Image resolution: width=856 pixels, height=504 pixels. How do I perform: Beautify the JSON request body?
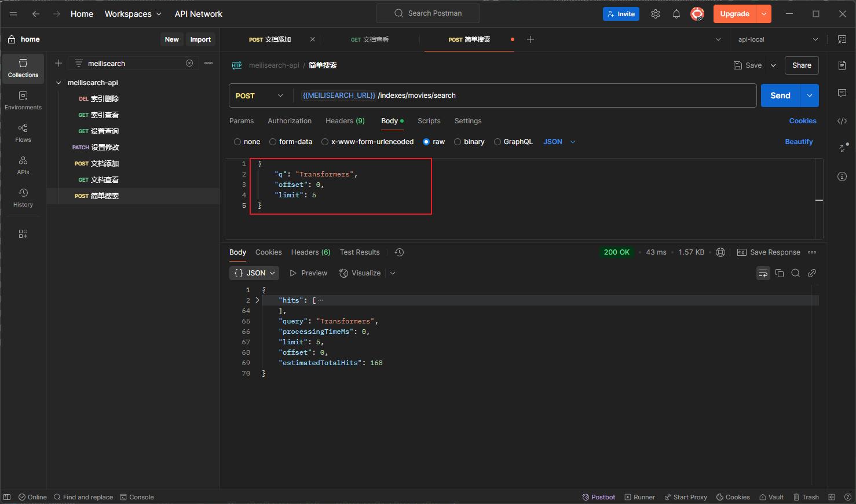tap(799, 141)
